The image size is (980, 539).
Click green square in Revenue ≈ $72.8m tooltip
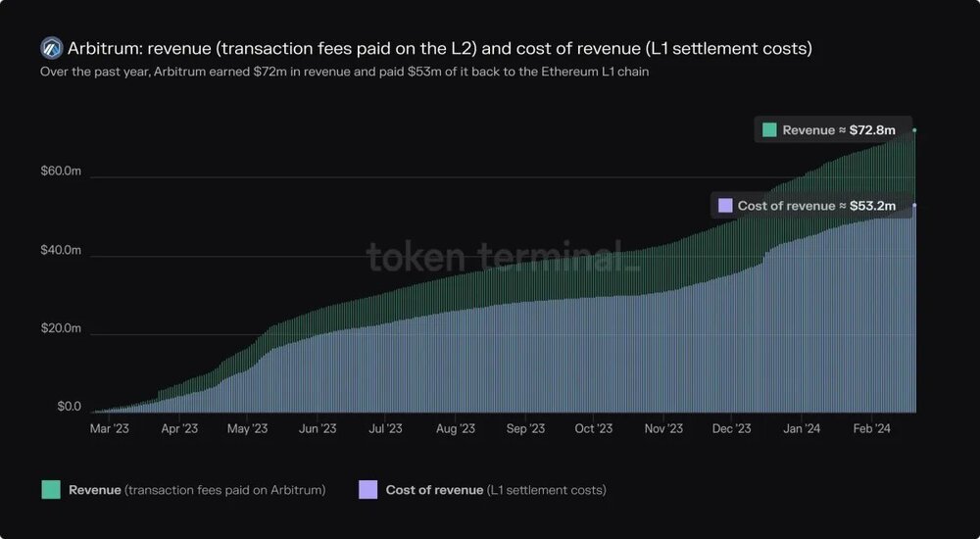tap(769, 130)
